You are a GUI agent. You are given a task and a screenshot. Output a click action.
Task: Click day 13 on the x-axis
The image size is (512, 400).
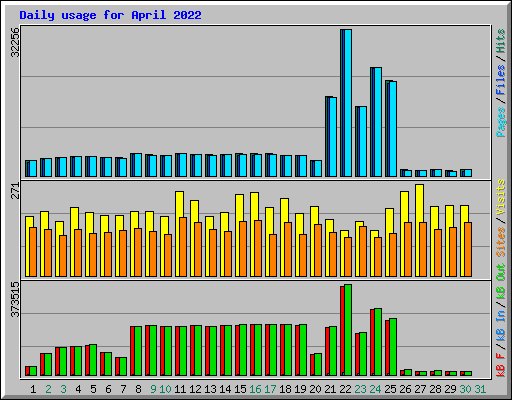[x=210, y=389]
